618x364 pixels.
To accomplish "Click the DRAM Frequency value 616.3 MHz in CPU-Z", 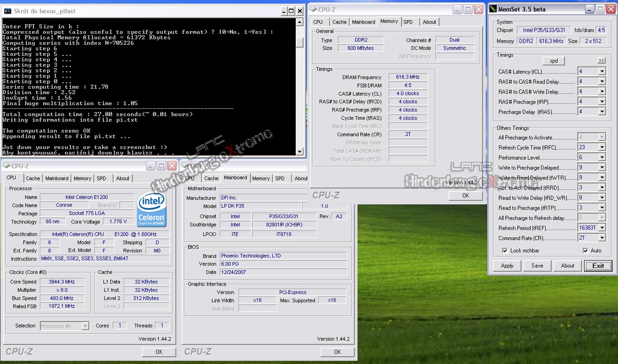I will click(408, 77).
